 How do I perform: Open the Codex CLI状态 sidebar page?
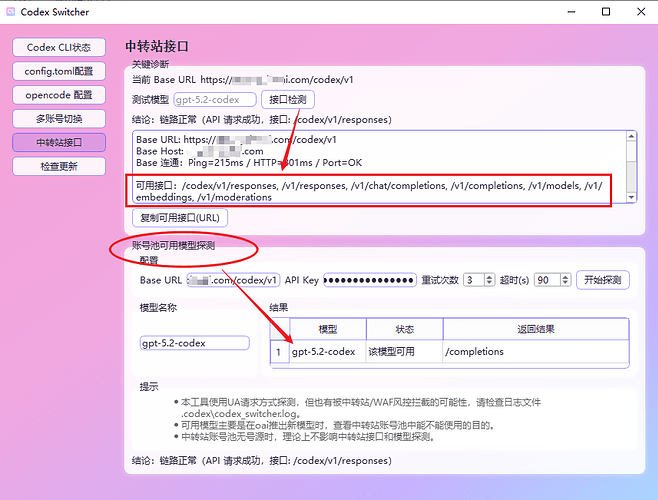(x=59, y=47)
